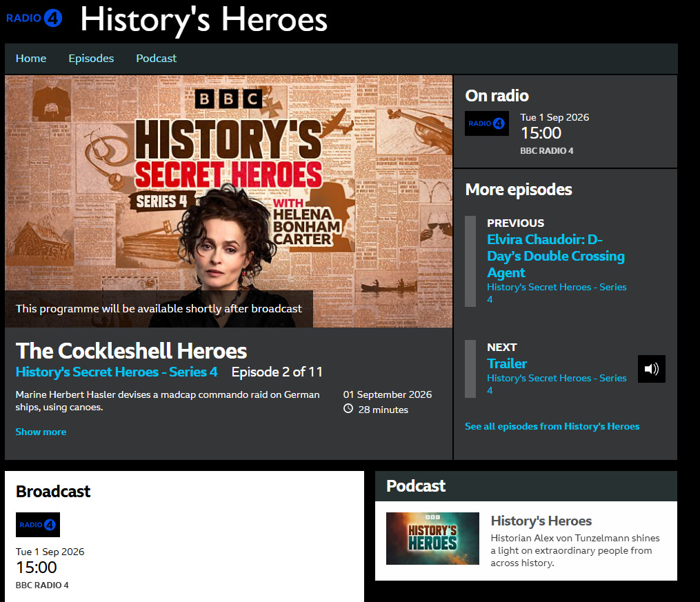Viewport: 700px width, 602px height.
Task: Click 'Episode 2 of 11' text
Action: tap(277, 372)
